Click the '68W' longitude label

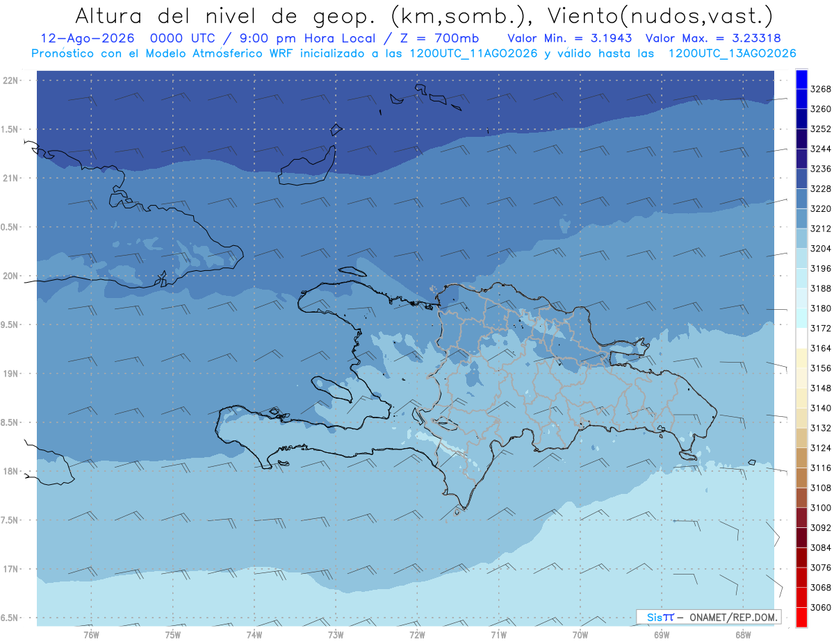743,634
